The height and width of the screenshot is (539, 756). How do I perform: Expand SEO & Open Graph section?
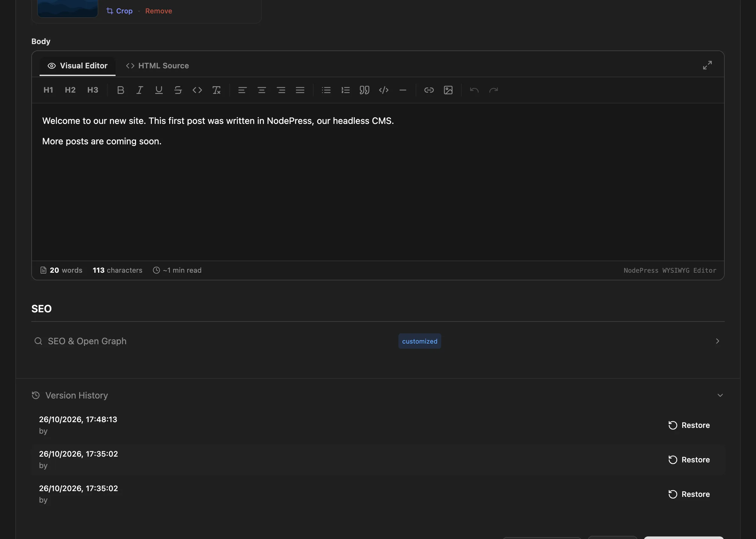[378, 341]
